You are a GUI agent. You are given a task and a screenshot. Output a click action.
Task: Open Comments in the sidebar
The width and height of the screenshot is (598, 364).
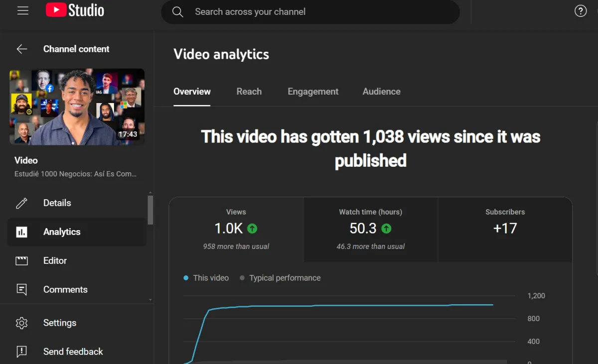tap(77, 290)
